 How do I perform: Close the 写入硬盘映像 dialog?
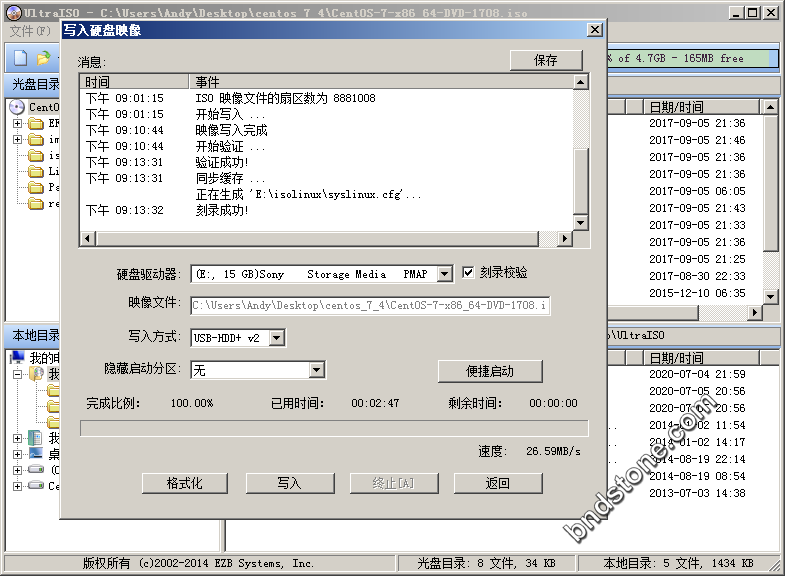pos(594,30)
